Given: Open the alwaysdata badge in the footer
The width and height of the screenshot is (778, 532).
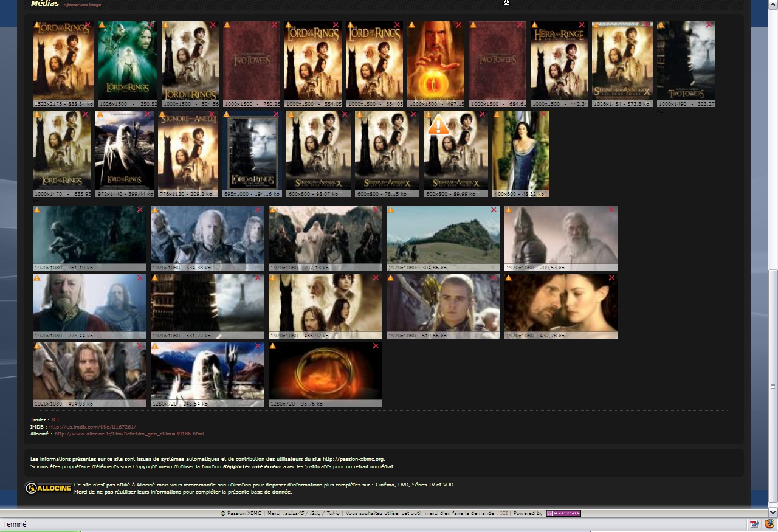Looking at the screenshot, I should (563, 513).
